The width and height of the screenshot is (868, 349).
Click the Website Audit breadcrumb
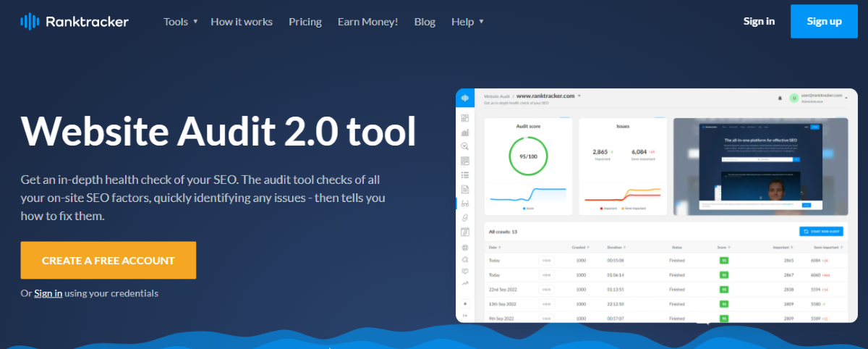[x=497, y=96]
